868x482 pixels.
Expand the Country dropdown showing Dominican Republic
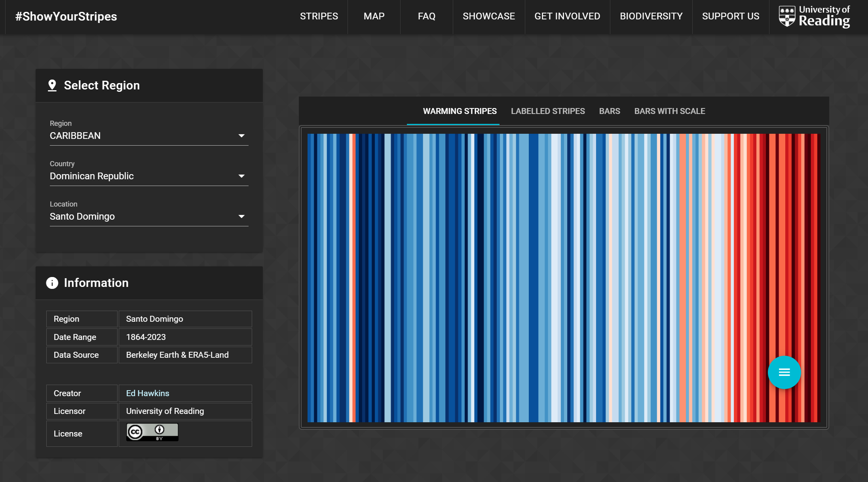point(149,176)
